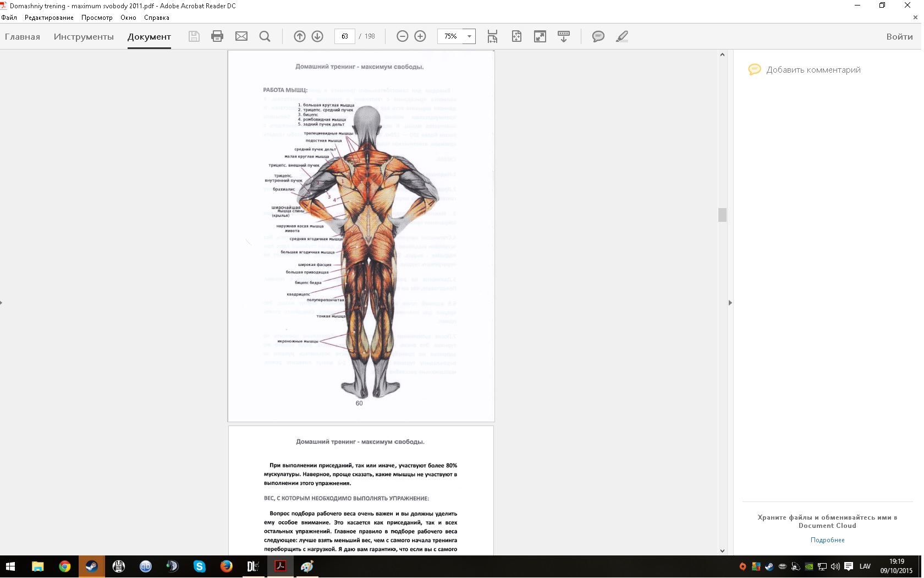This screenshot has width=924, height=578.
Task: Click the disabled save file icon
Action: click(x=194, y=36)
